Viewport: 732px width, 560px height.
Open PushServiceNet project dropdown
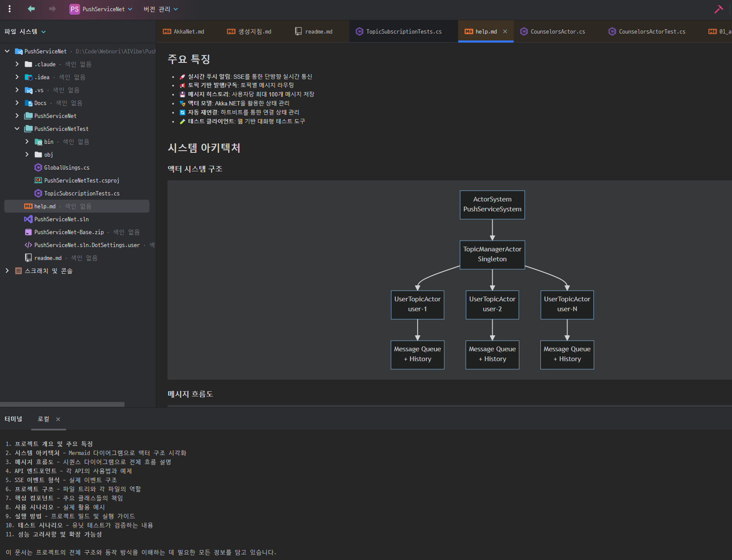click(x=107, y=9)
